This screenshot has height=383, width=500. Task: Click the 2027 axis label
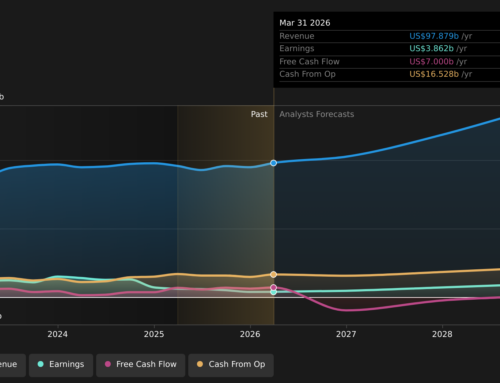[346, 334]
